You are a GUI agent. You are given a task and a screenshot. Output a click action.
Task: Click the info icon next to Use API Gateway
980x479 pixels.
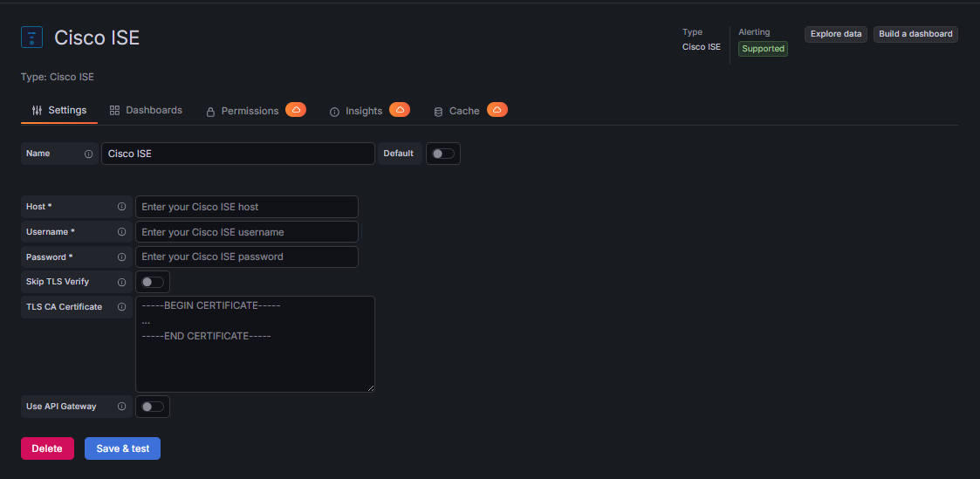coord(122,407)
